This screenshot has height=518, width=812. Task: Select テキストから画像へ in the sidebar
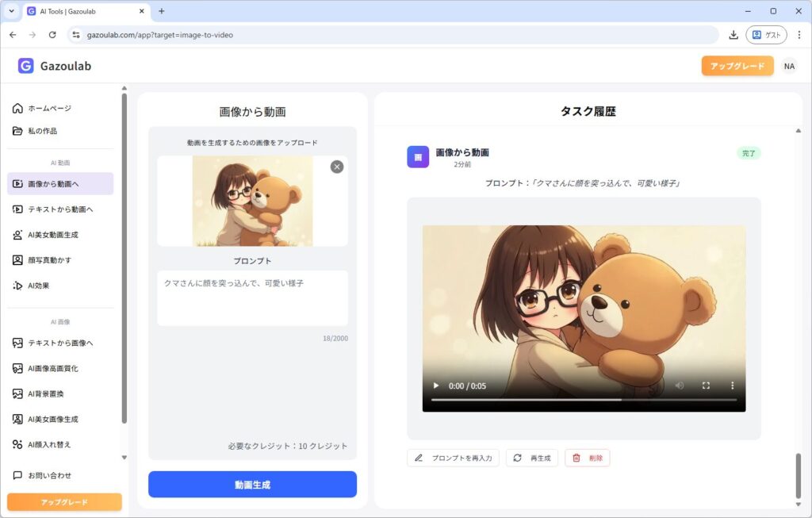(60, 343)
